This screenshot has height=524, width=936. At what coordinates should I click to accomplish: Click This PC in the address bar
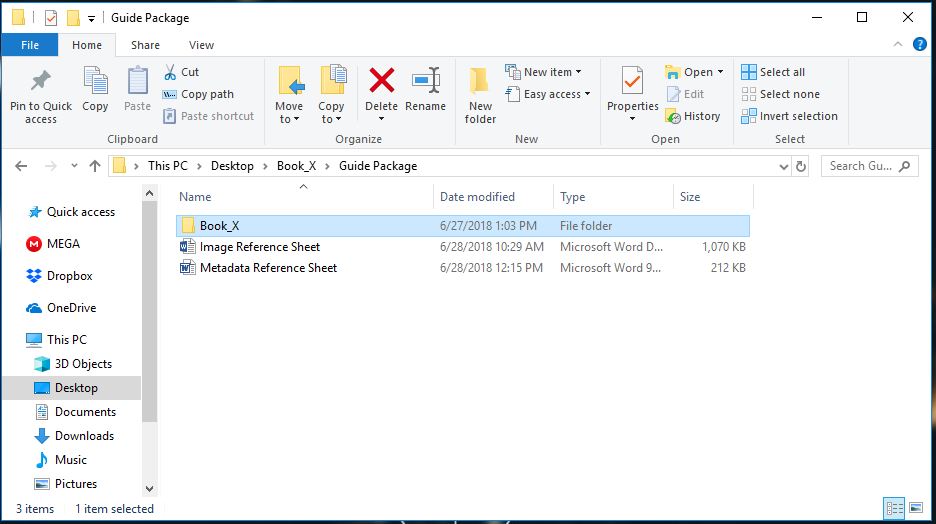point(168,166)
